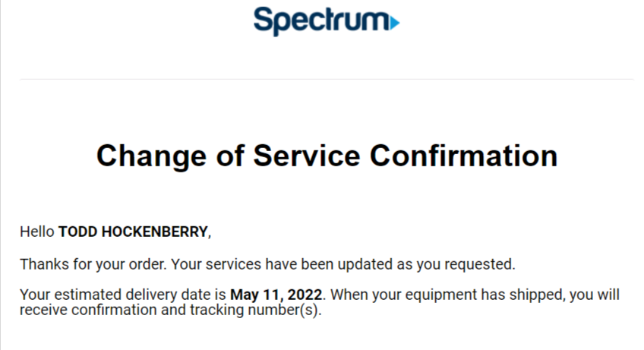Click the bold date May 11, 2022
The image size is (644, 350).
[276, 295]
